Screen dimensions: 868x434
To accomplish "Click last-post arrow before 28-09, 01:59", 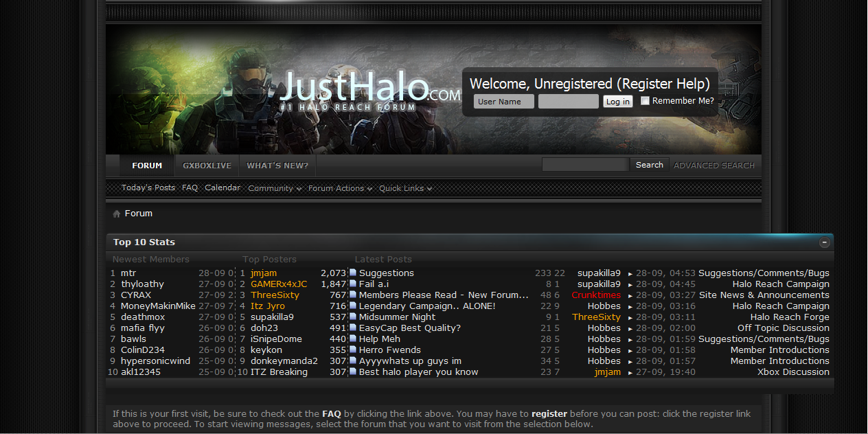I will [x=630, y=340].
